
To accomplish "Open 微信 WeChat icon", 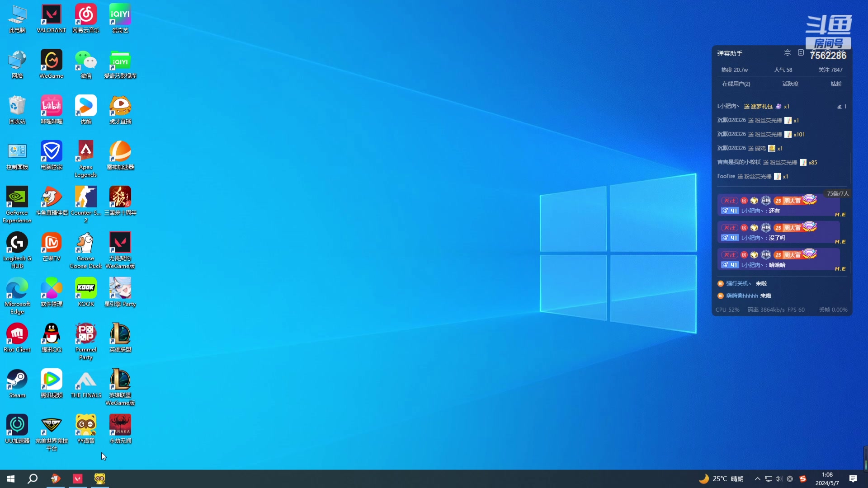I will point(85,64).
